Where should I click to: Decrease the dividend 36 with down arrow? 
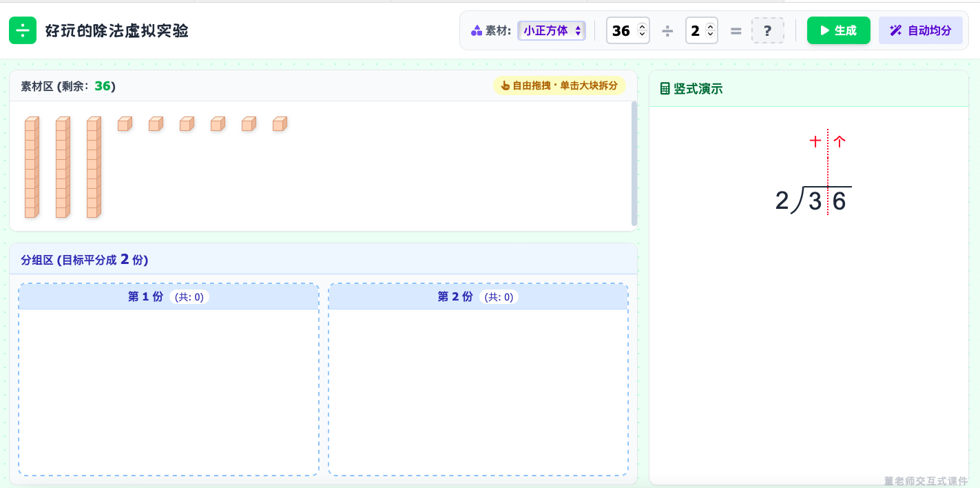pyautogui.click(x=643, y=34)
